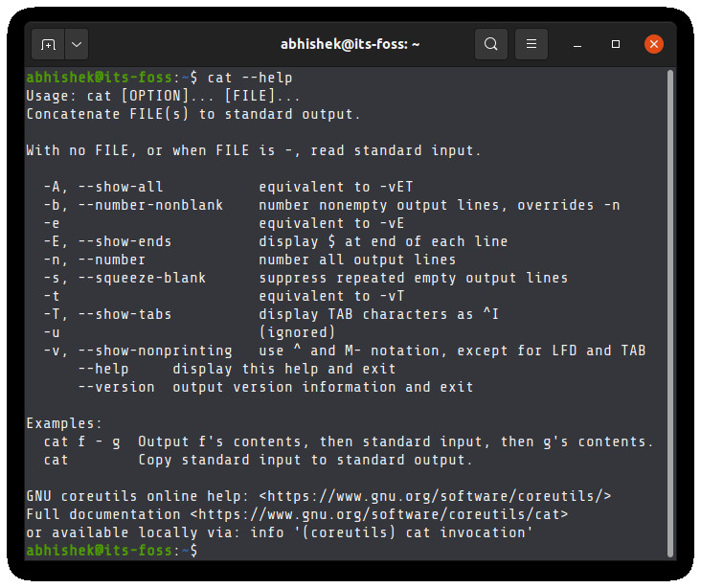Viewport: 701px width, 588px height.
Task: Click the window title abhishek@its-foss: ~
Action: [x=350, y=44]
